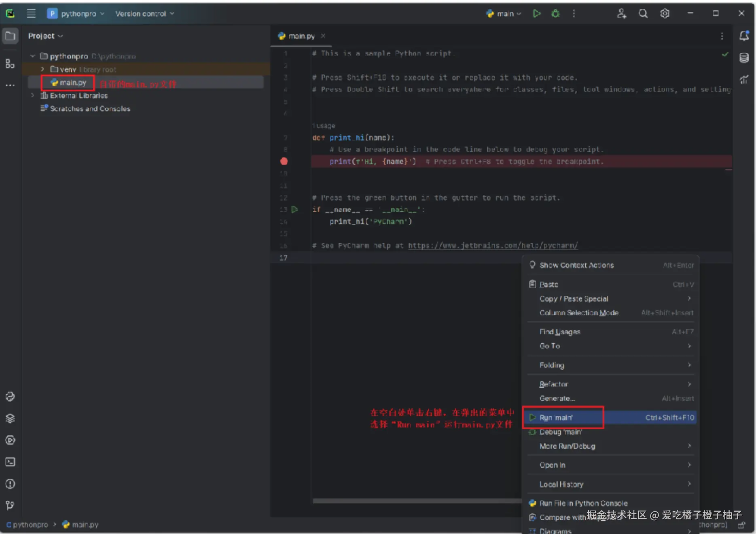Click the gutter run arrow at line 13
Viewport: 756px width, 534px height.
tap(295, 209)
